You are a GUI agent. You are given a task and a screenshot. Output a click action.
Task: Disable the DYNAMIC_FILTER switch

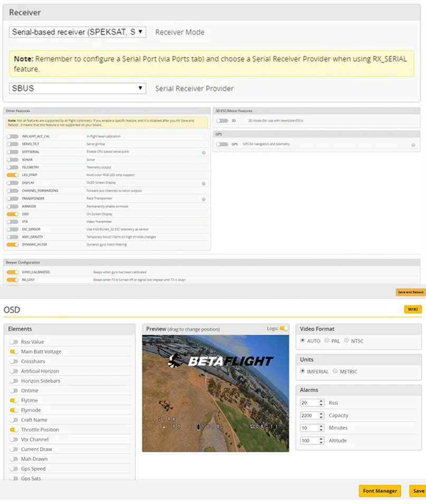coord(13,244)
